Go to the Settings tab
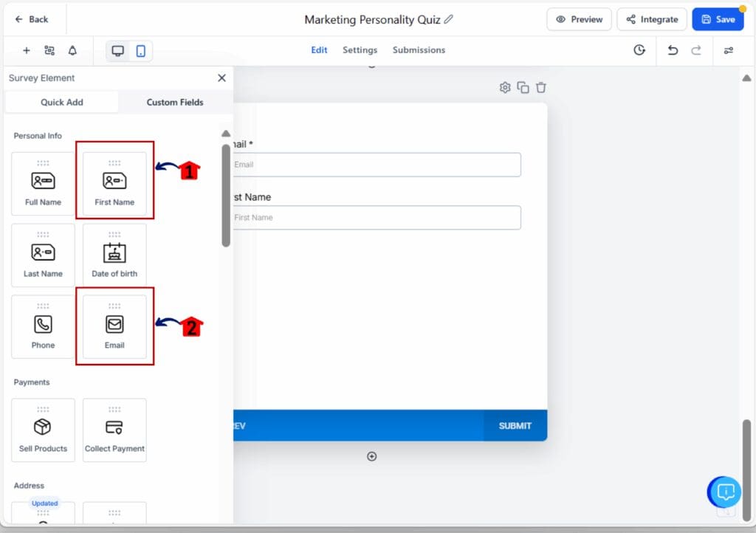The width and height of the screenshot is (756, 533). pyautogui.click(x=360, y=50)
